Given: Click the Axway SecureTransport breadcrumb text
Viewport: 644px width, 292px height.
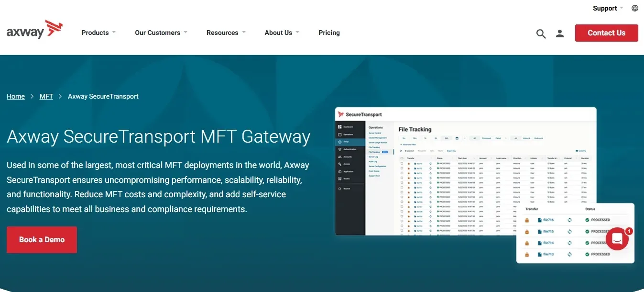Looking at the screenshot, I should coord(103,96).
